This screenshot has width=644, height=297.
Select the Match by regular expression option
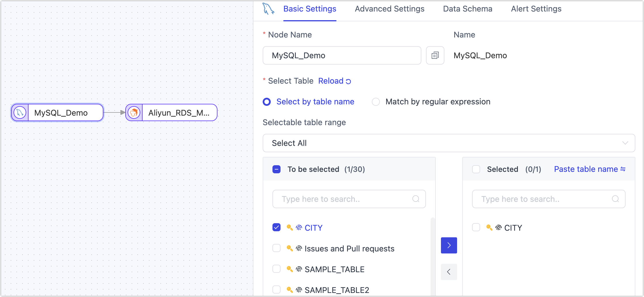(x=376, y=101)
